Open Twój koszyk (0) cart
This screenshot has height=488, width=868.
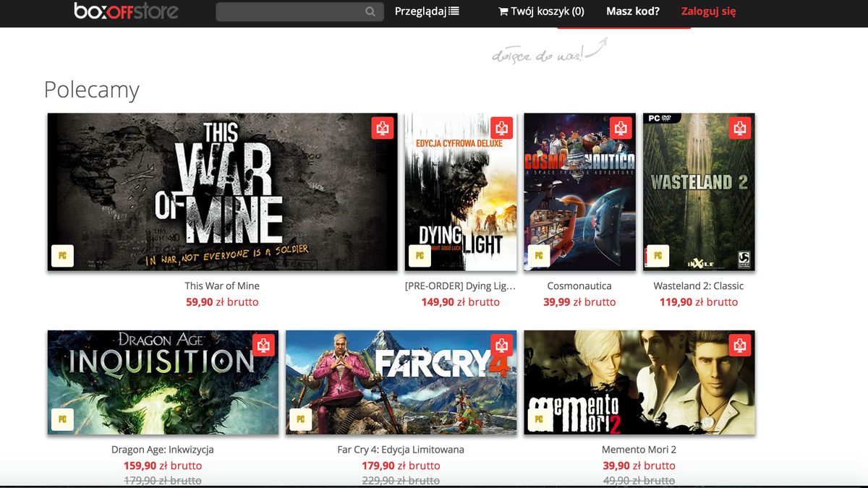pyautogui.click(x=542, y=12)
